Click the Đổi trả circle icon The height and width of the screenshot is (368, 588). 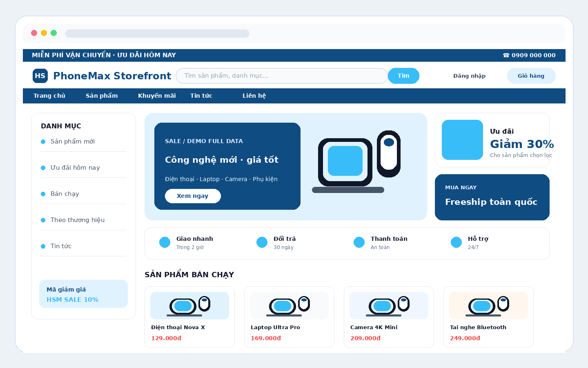coord(262,242)
